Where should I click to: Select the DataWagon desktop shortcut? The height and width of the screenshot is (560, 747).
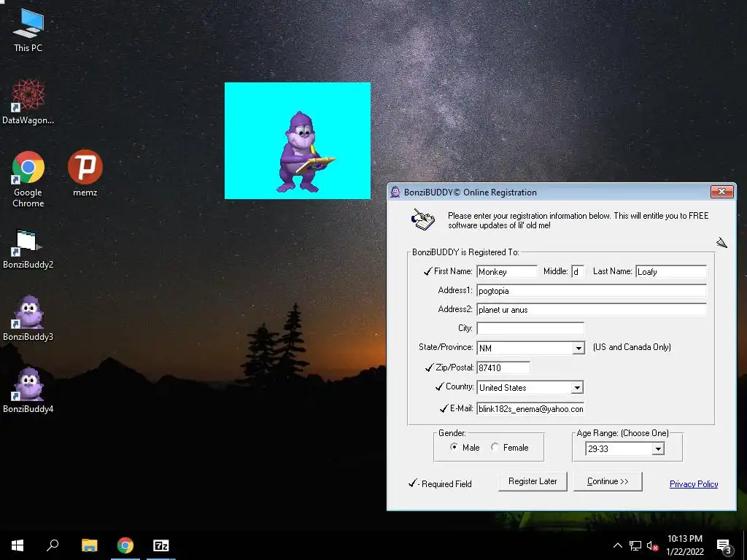[28, 102]
